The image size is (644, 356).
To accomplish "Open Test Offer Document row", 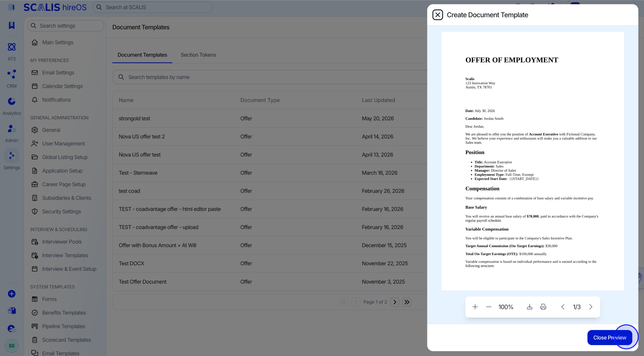I will pos(270,282).
